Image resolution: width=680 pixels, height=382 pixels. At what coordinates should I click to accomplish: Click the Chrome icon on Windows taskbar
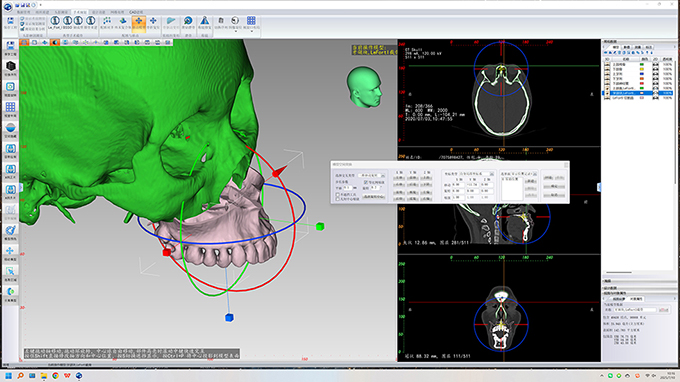point(56,375)
